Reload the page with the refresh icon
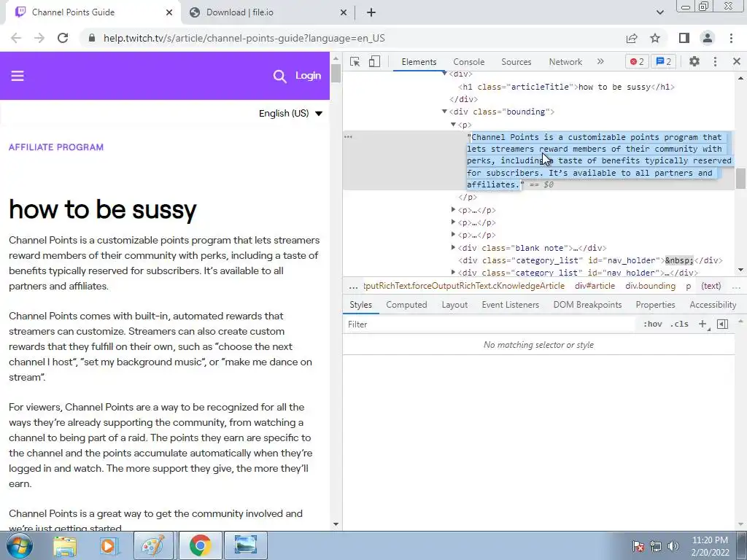 tap(63, 38)
